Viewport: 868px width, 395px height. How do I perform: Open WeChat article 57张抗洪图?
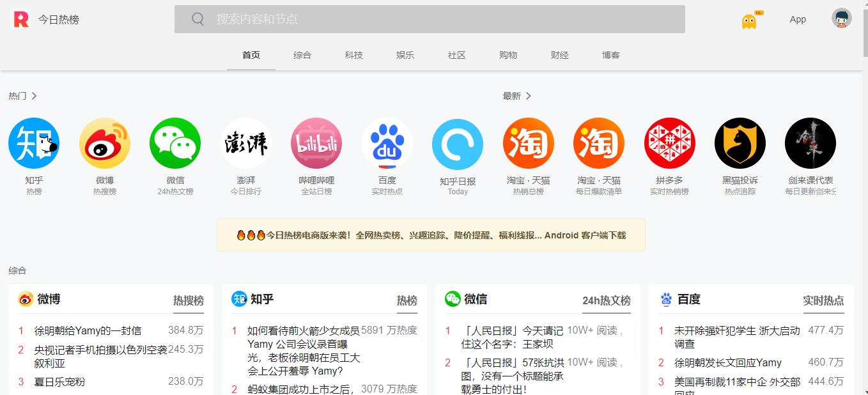[x=512, y=375]
